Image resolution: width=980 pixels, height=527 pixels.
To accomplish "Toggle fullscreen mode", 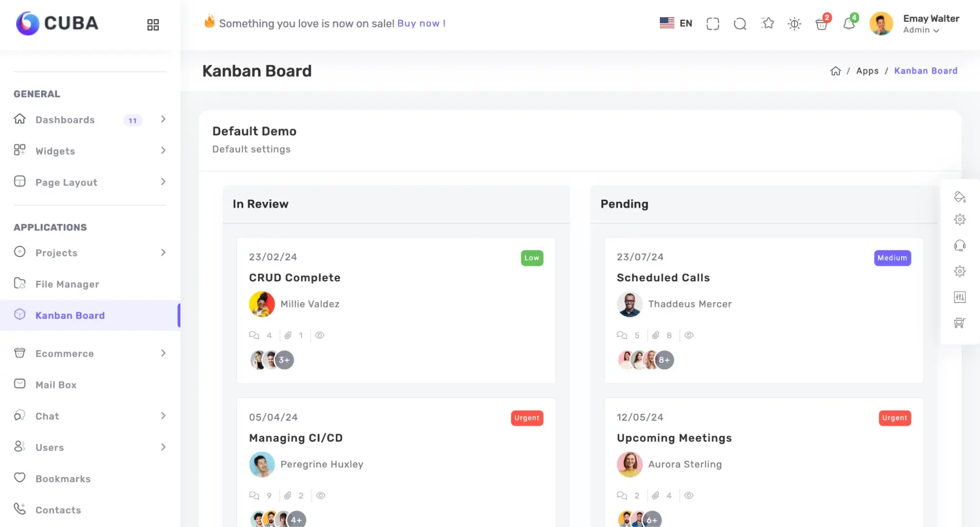I will tap(713, 24).
